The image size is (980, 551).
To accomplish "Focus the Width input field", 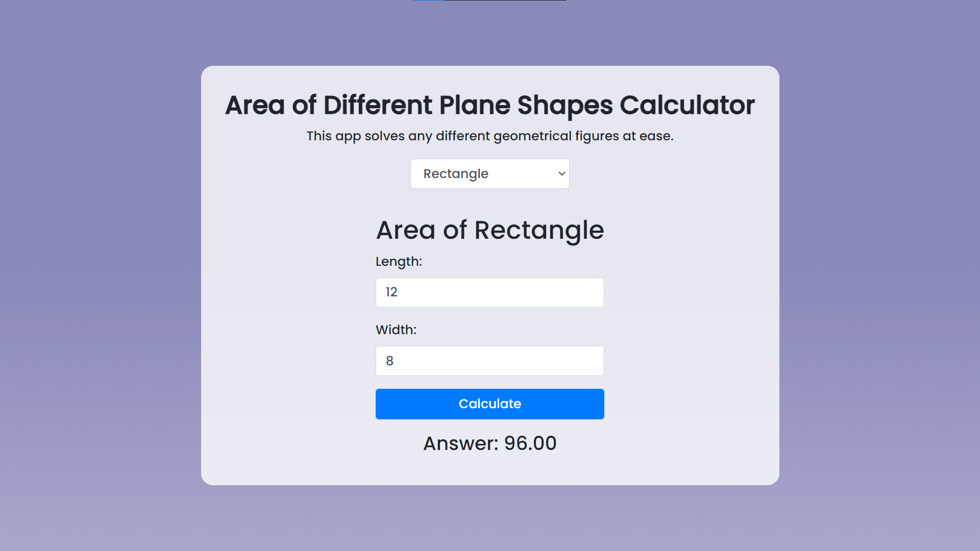I will point(489,361).
